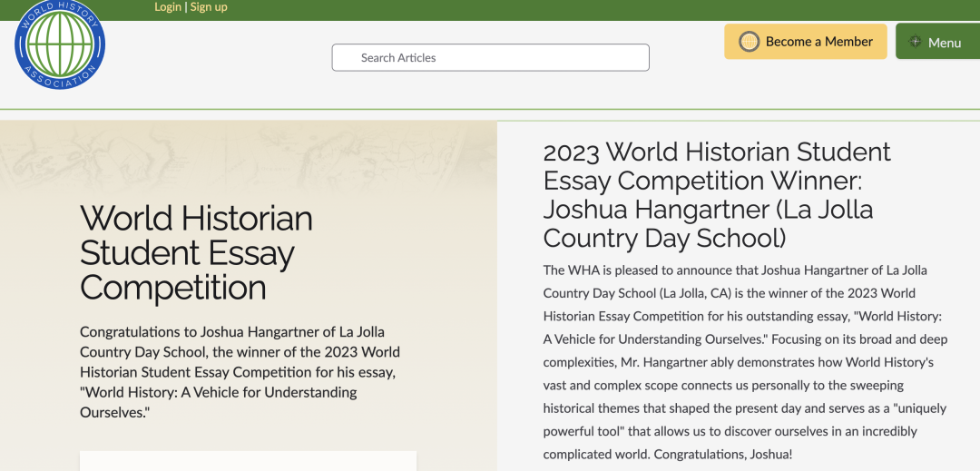Focus the Search Articles field

(490, 57)
